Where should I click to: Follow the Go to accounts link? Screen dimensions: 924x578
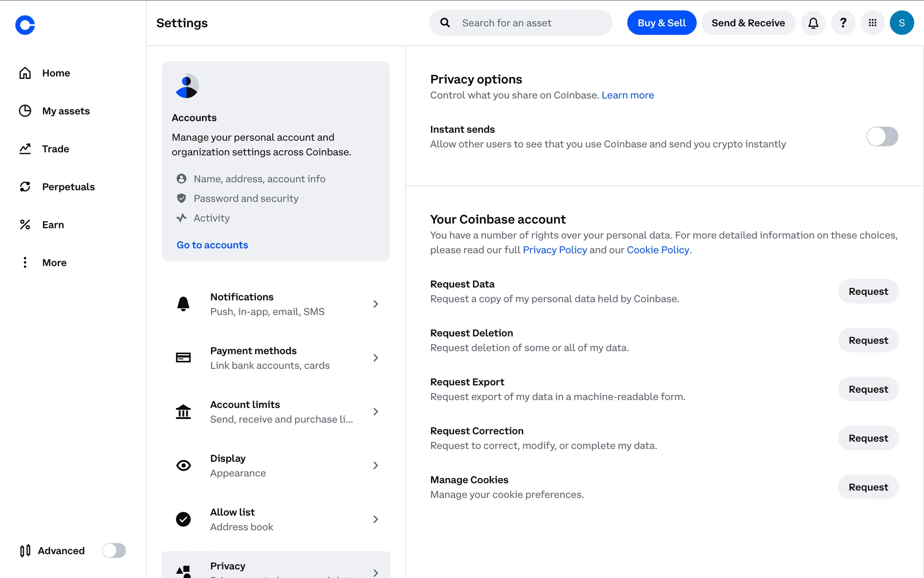212,245
